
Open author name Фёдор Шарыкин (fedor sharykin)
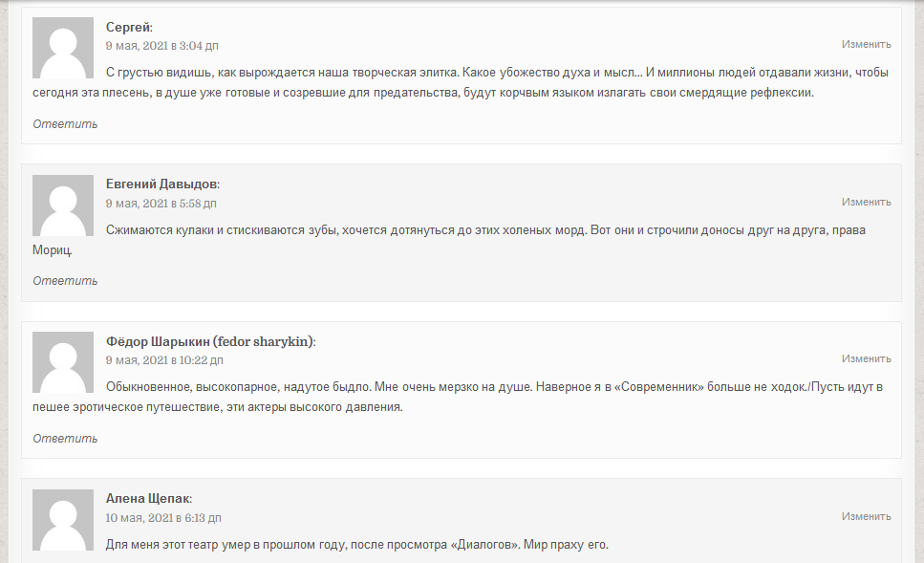(x=210, y=341)
